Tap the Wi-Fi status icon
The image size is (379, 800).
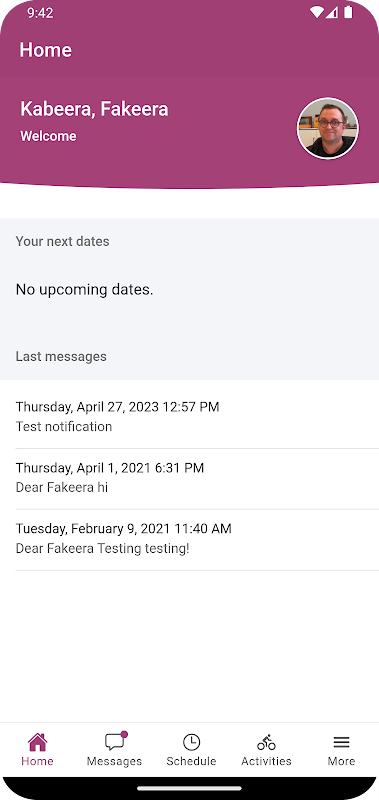tap(316, 12)
